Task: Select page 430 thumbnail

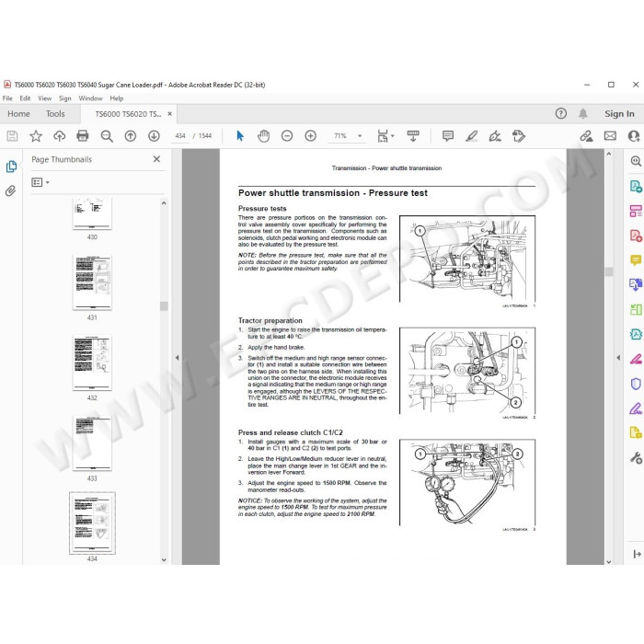Action: 92,213
